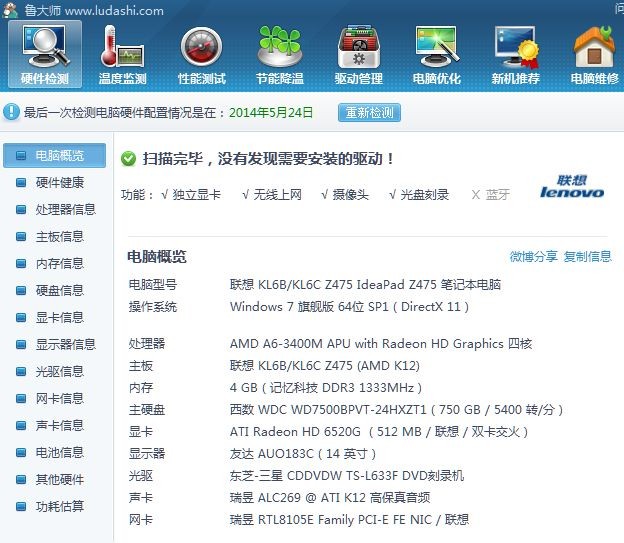Click the 联想 KL6B/KL6C Z475 (AMD K12) motherboard value

pos(325,365)
